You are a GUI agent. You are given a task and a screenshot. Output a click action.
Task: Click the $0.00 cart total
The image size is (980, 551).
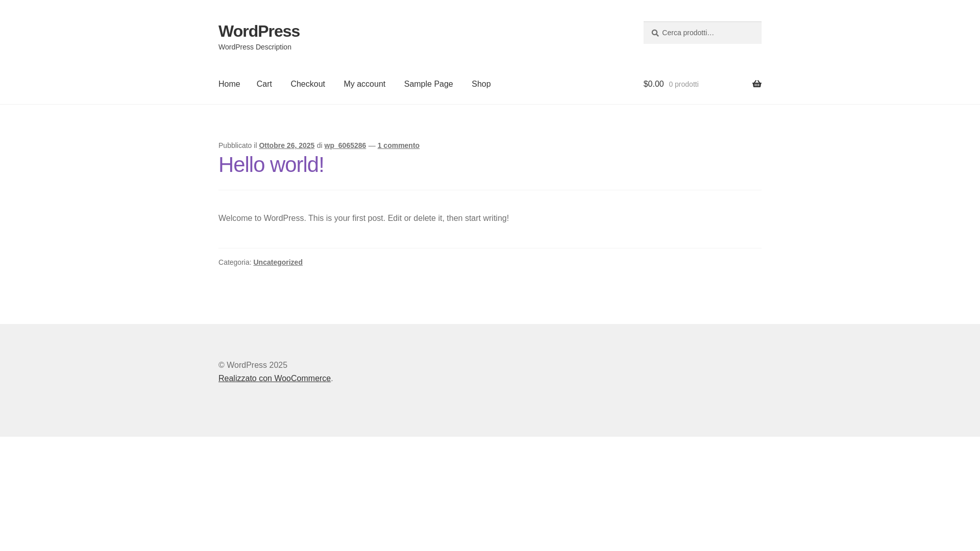click(653, 84)
